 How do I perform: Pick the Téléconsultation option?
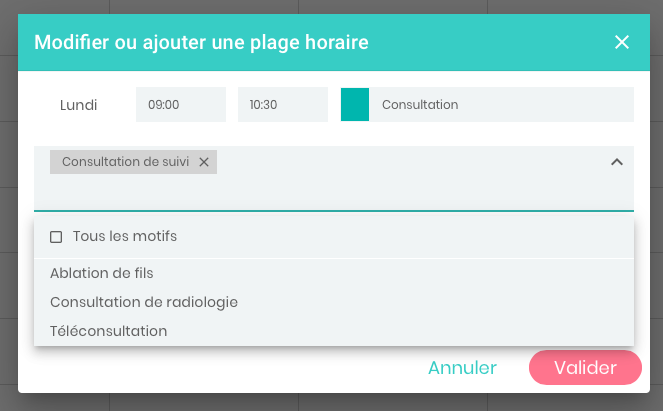click(x=109, y=331)
